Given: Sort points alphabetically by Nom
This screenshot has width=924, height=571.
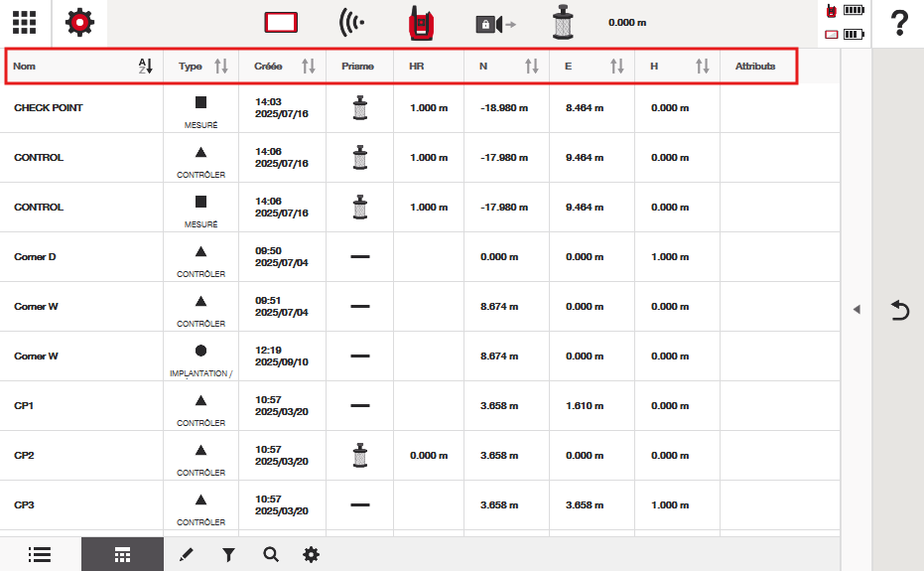Looking at the screenshot, I should 145,67.
